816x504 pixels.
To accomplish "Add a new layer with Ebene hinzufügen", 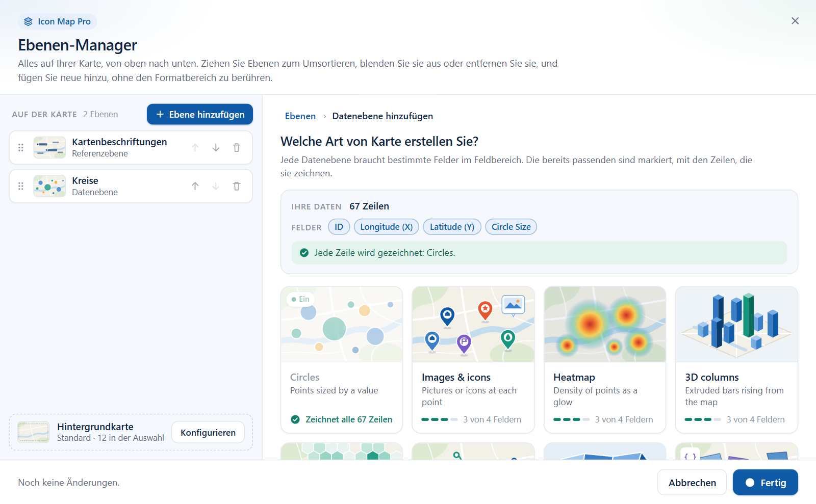I will click(x=200, y=115).
